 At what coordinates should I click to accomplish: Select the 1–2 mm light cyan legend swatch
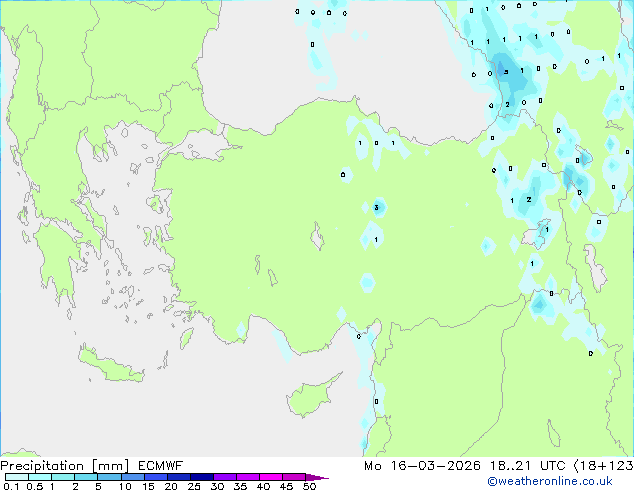point(63,477)
